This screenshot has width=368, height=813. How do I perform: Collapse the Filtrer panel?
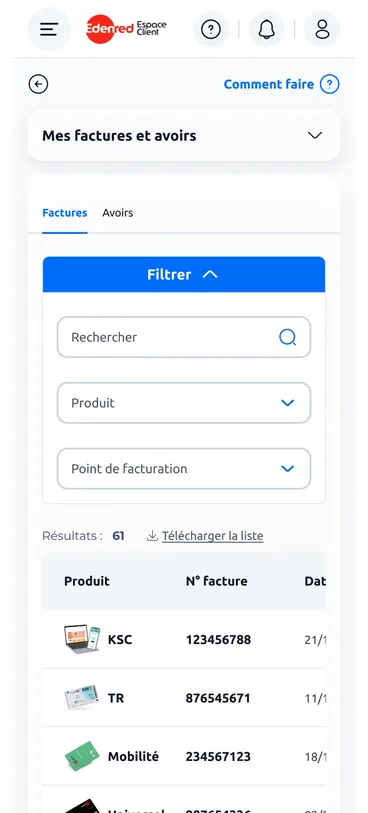(184, 274)
